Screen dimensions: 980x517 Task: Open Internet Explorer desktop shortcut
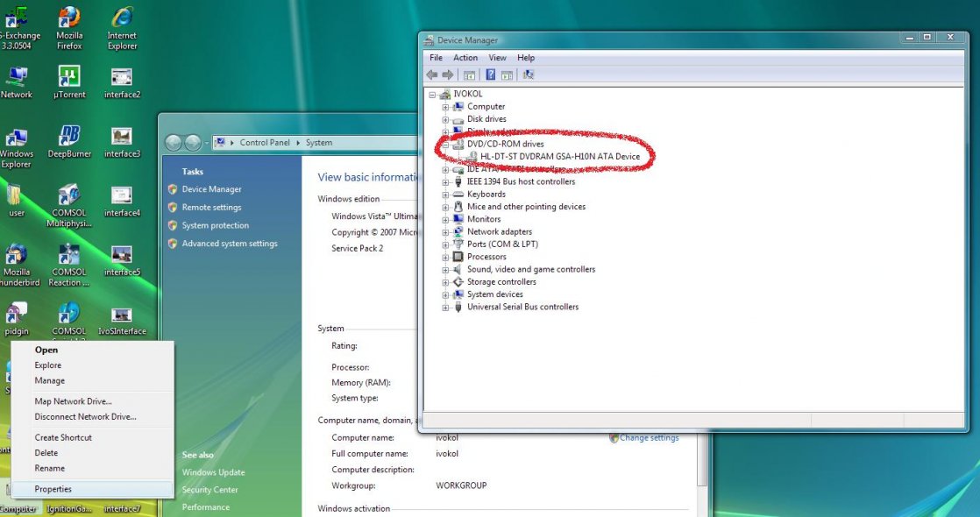[x=122, y=19]
